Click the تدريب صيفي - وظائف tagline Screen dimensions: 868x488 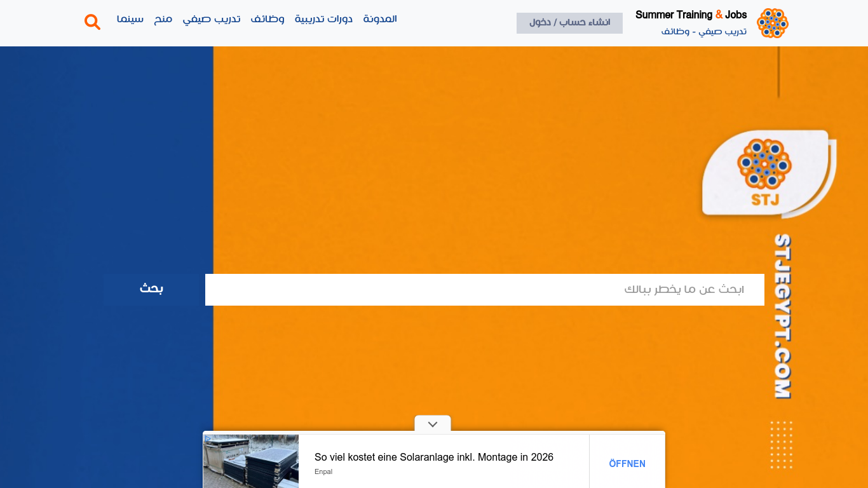pyautogui.click(x=703, y=31)
